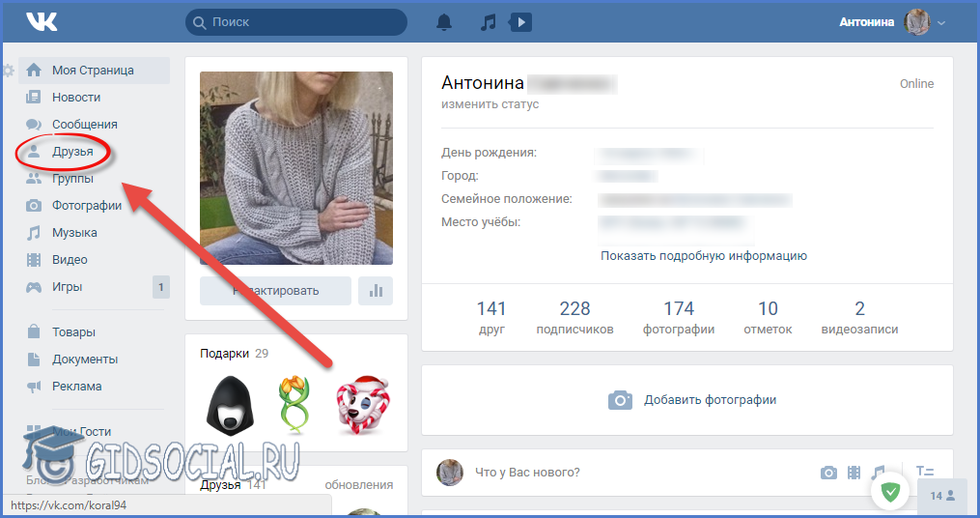The width and height of the screenshot is (980, 518).
Task: Click the green shield icon
Action: [x=890, y=492]
